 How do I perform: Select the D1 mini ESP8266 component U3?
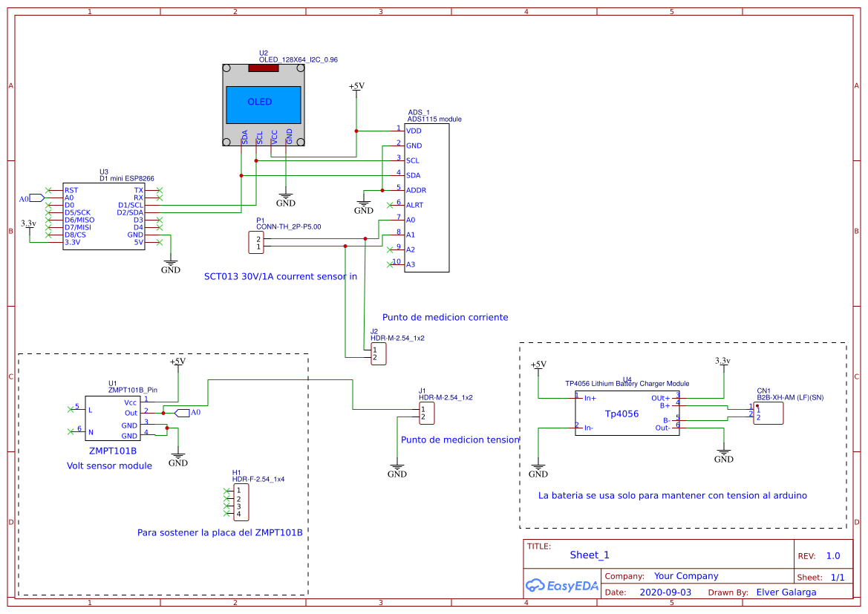104,215
